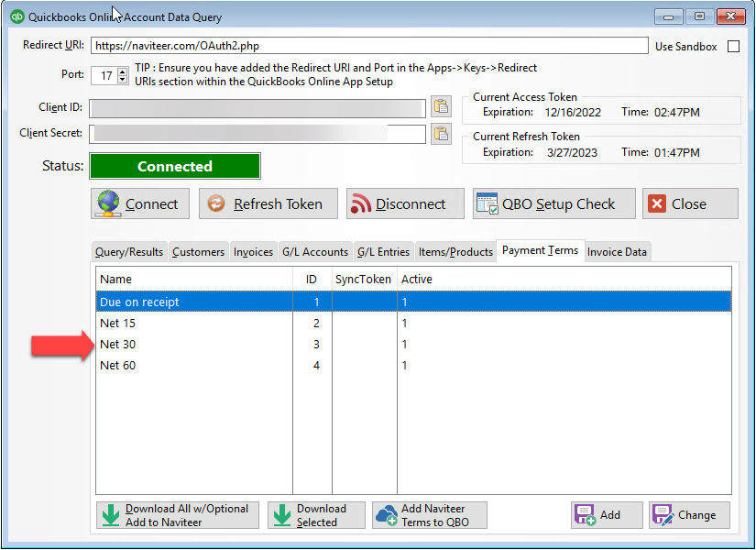Click the Change payment term button

coord(689,515)
